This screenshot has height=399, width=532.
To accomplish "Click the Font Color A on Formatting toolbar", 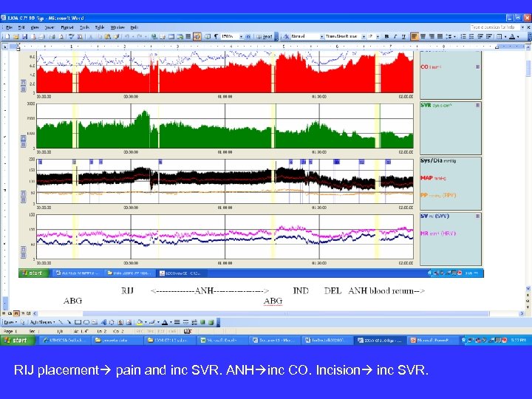I will click(x=512, y=36).
